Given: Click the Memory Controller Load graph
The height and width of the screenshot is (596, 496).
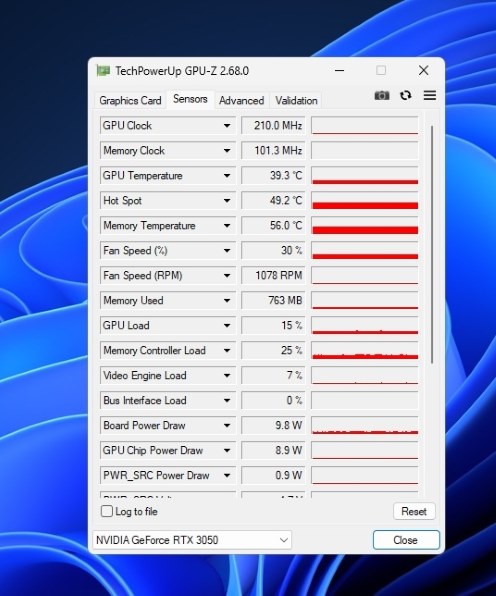Looking at the screenshot, I should [x=365, y=350].
